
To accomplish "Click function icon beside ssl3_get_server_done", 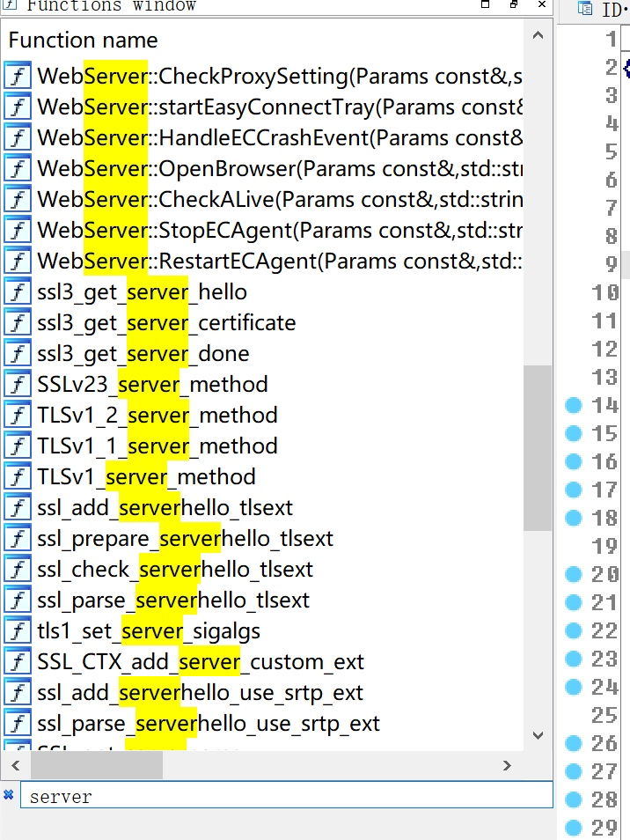I will tap(18, 353).
